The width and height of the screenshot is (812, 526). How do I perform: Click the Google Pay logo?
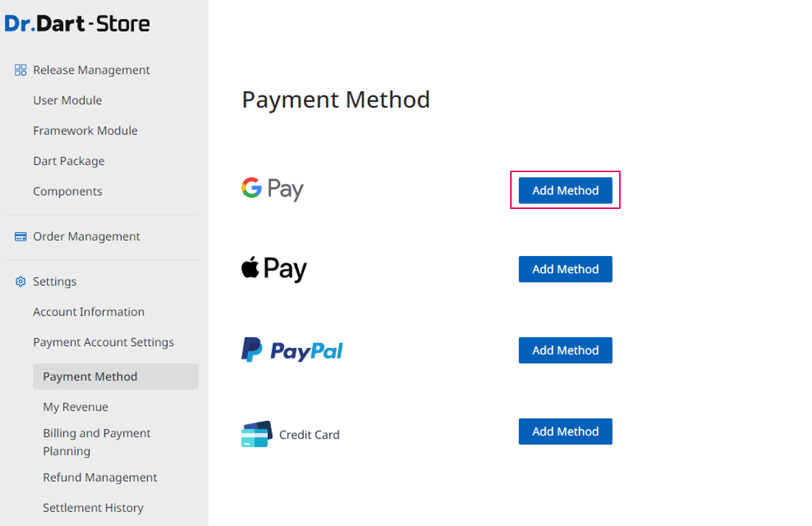click(x=272, y=189)
